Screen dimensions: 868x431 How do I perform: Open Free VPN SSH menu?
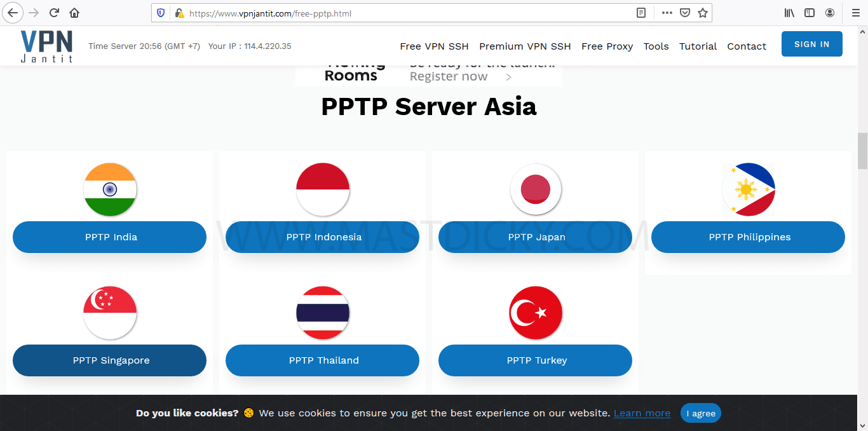[434, 46]
